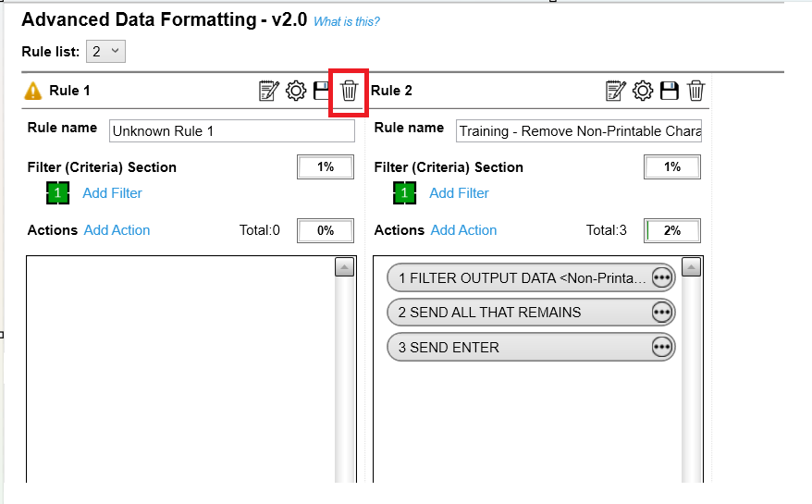Click the green filter 1 badge in Rule 1
Viewport: 812px width, 504px height.
coord(57,193)
